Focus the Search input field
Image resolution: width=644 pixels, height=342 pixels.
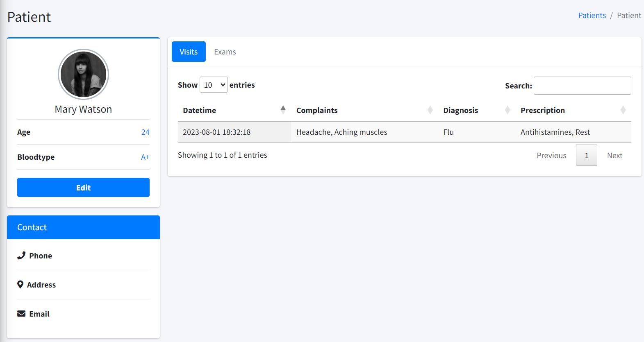point(583,86)
